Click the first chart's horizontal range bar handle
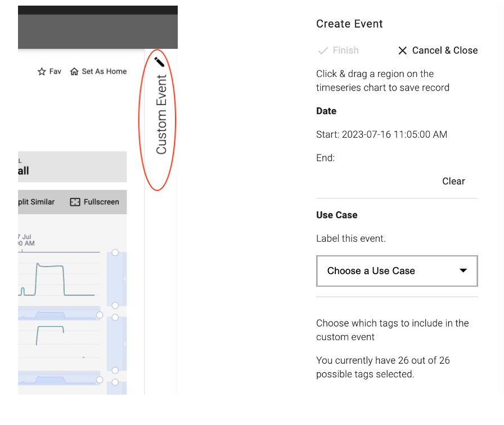The height and width of the screenshot is (425, 504). point(100,315)
